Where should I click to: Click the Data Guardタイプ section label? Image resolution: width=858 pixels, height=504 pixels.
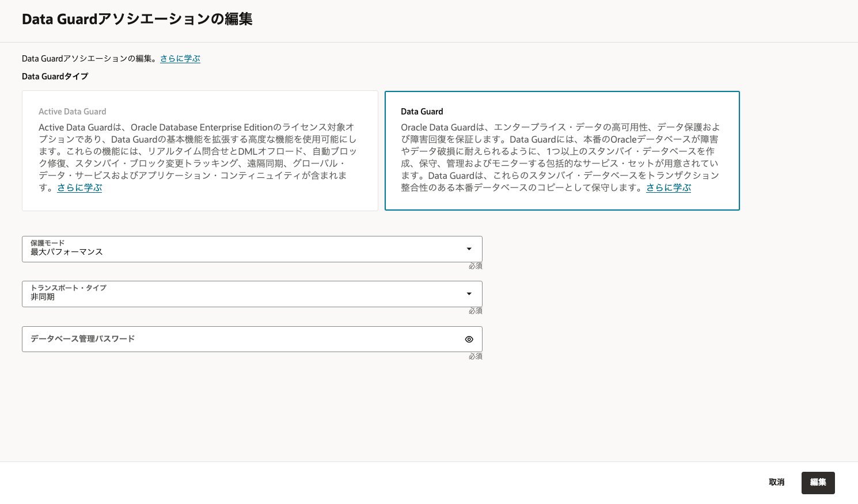(x=55, y=77)
